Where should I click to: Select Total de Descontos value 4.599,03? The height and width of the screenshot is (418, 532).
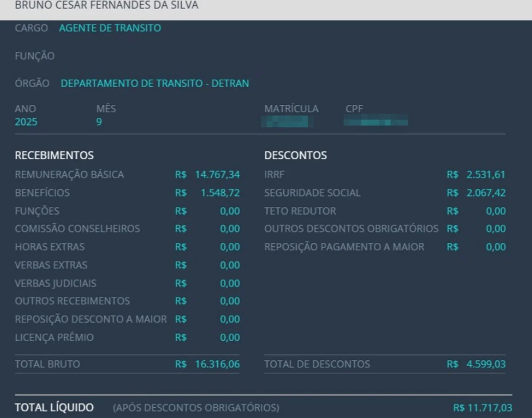(485, 364)
